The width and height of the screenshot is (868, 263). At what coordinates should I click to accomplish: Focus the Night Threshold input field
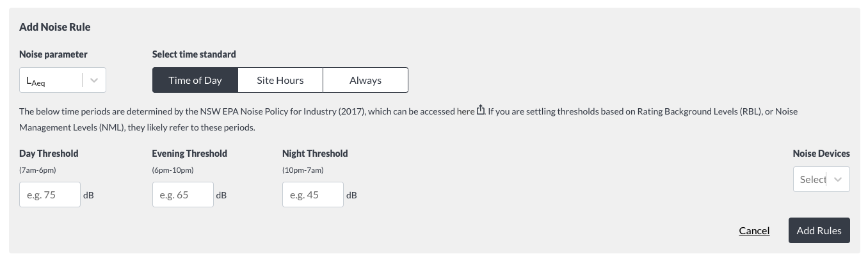point(313,195)
